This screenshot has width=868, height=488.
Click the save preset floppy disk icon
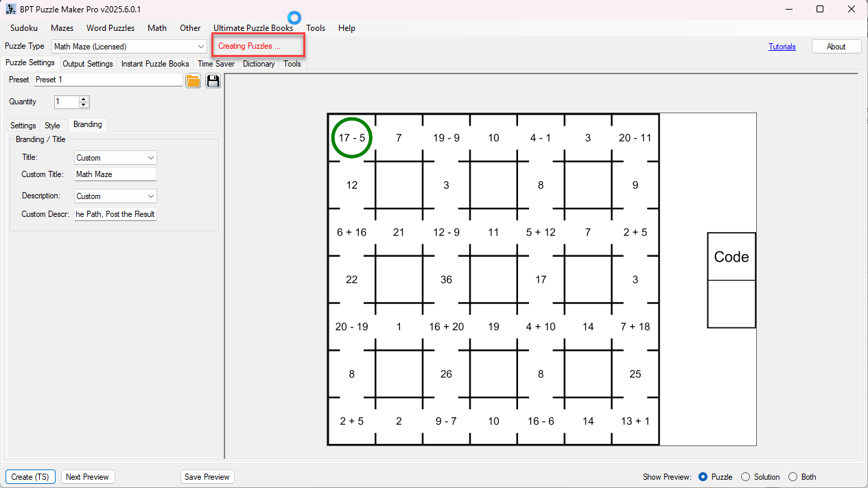coord(213,81)
